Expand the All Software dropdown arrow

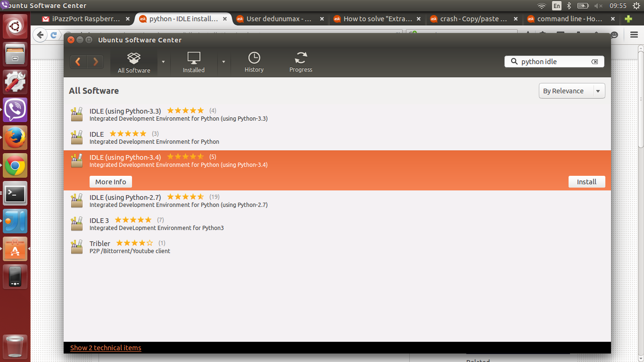point(163,62)
